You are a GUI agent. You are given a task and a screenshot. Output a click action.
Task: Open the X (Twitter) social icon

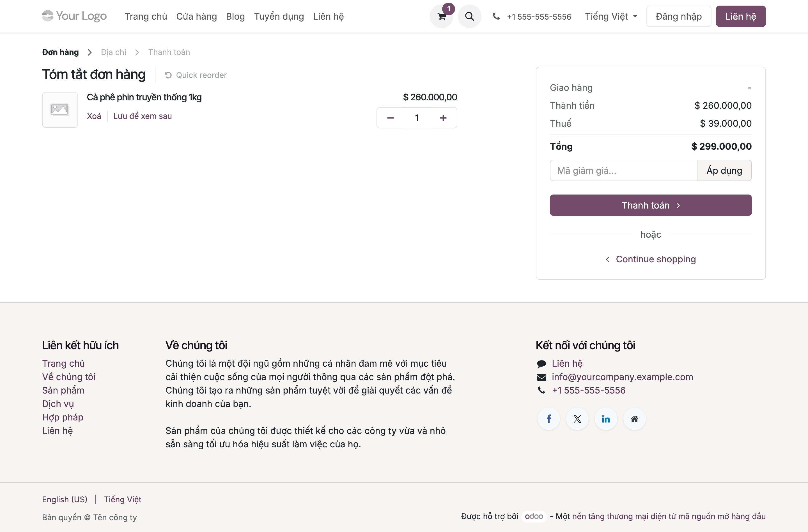[x=577, y=419]
